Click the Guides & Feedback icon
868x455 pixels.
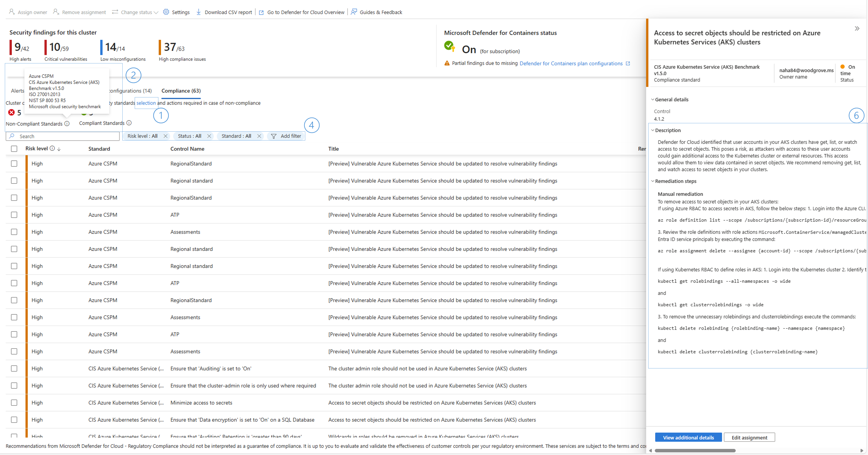tap(353, 12)
